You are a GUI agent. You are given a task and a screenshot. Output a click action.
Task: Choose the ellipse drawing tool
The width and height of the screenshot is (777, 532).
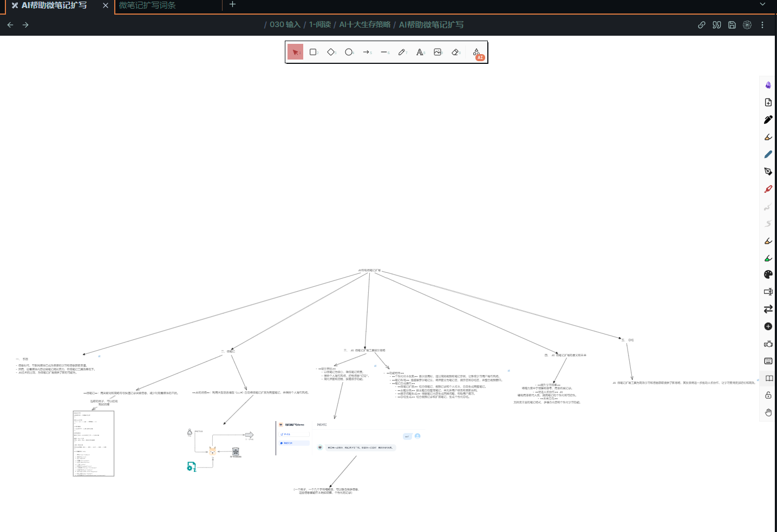click(349, 52)
